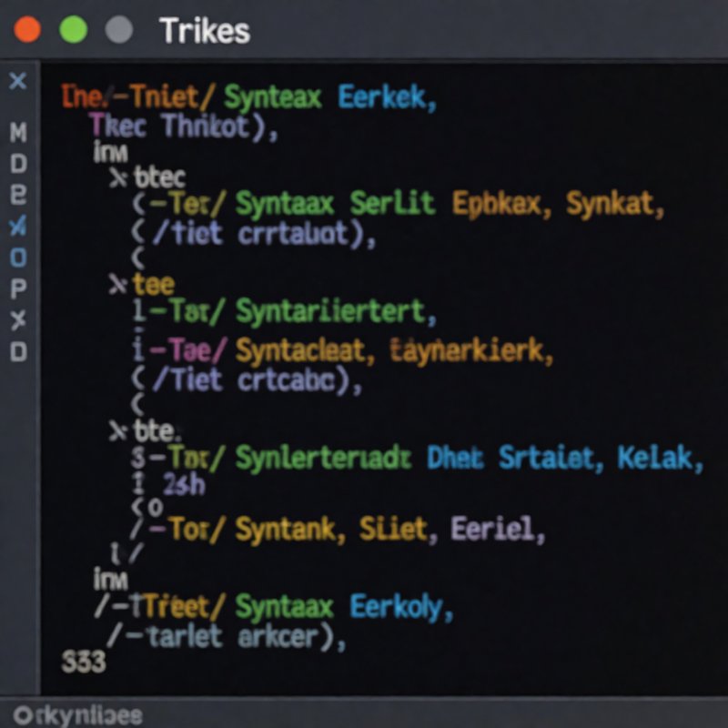Image resolution: width=728 pixels, height=728 pixels.
Task: Select the blue O sidebar icon
Action: coord(18,258)
